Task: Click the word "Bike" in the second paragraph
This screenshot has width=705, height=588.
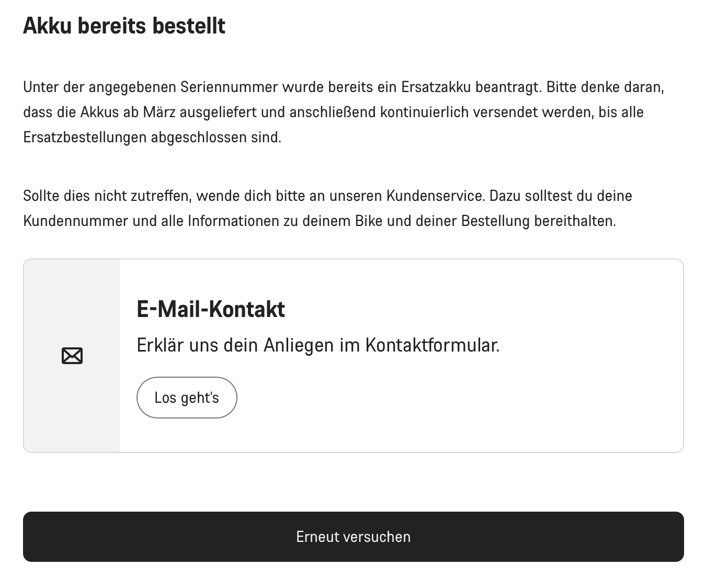Action: pyautogui.click(x=369, y=221)
